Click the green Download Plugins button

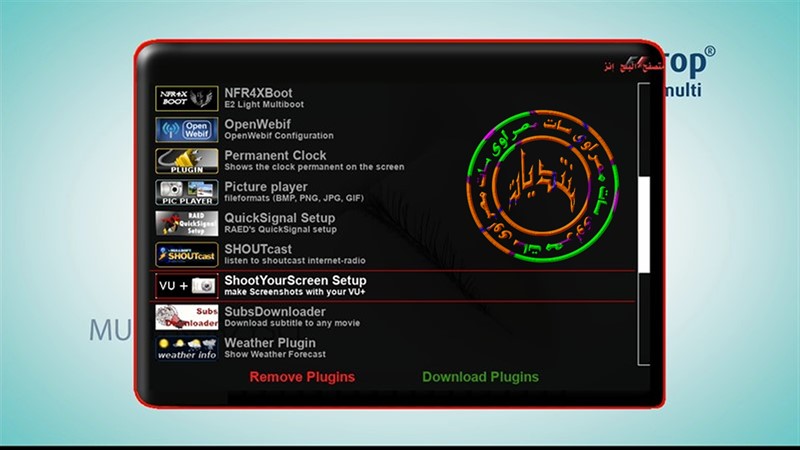point(480,377)
